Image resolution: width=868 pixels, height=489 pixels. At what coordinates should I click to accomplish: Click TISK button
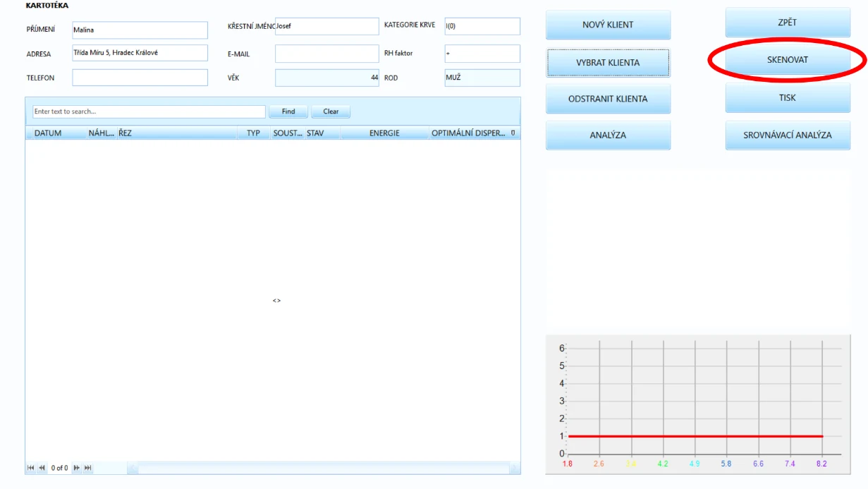(788, 98)
